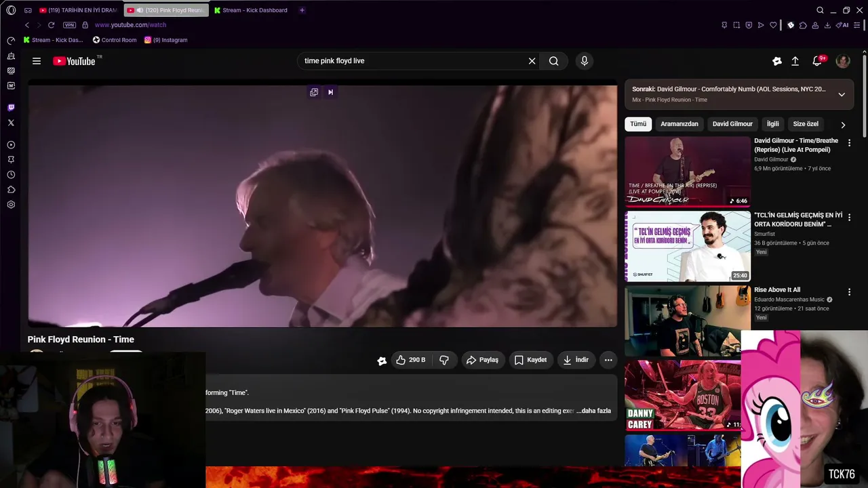Pop out video with the detach icon
Screen dimensions: 868x488
(314, 92)
